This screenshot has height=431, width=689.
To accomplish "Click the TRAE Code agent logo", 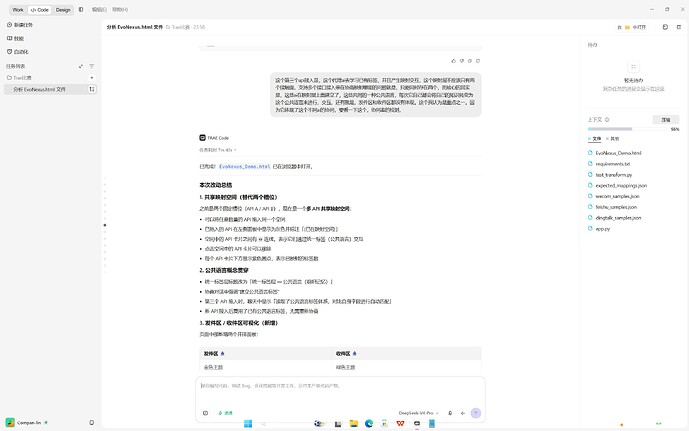I will coord(203,138).
